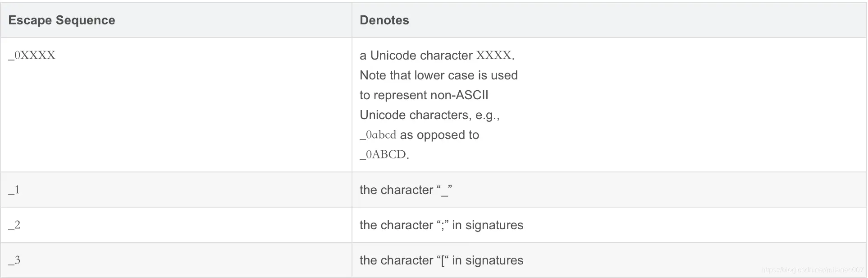The width and height of the screenshot is (868, 278).
Task: Select the lowercase _0abcd example text
Action: click(x=378, y=135)
